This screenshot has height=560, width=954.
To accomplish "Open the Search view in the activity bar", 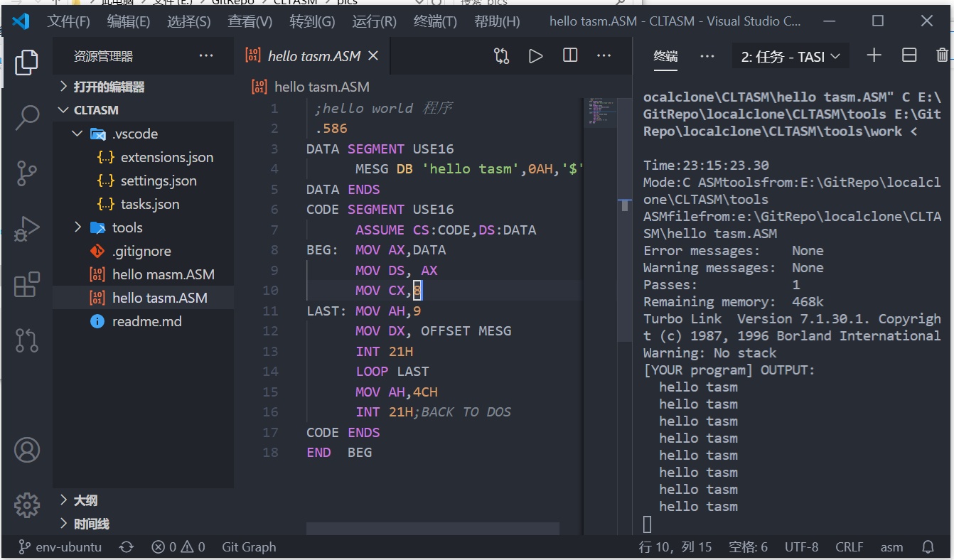I will point(26,118).
